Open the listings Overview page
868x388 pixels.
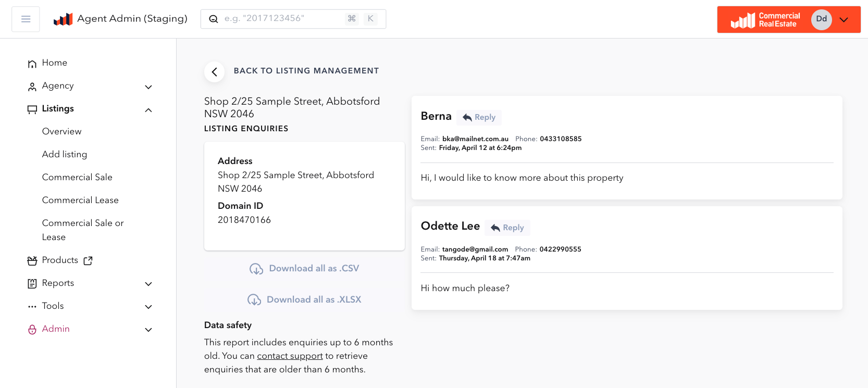pos(62,132)
